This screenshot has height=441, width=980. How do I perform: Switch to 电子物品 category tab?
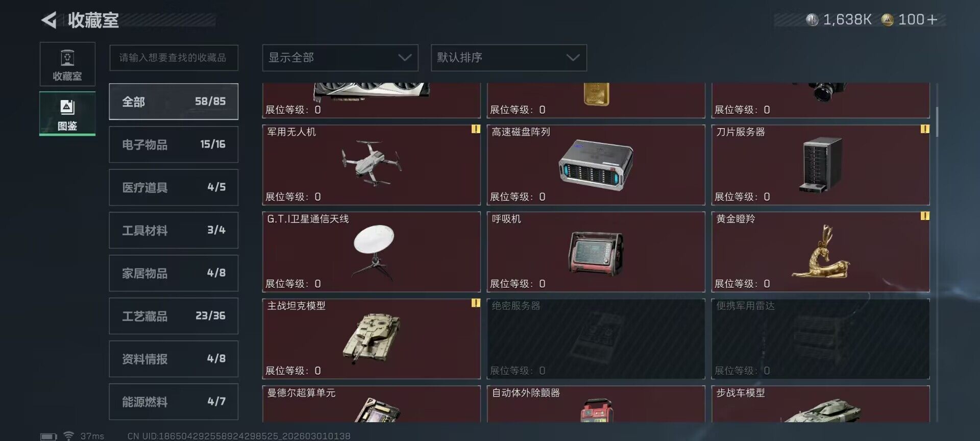click(174, 144)
